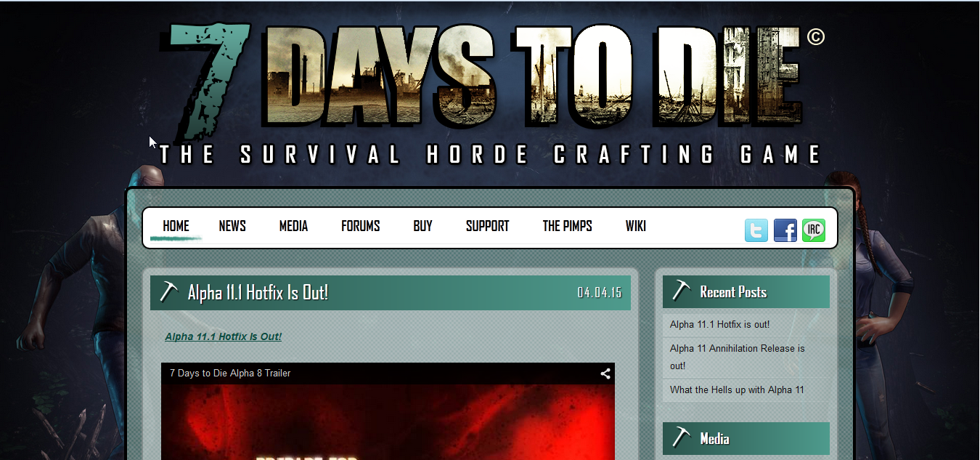Viewport: 980px width, 460px height.
Task: Click the share icon on the video
Action: tap(605, 374)
